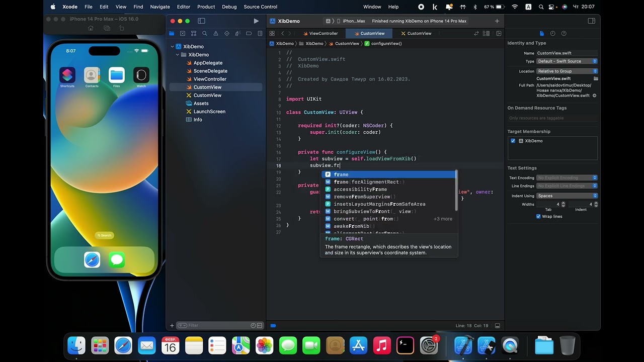Open the Source Control menu
644x362 pixels.
point(261,7)
